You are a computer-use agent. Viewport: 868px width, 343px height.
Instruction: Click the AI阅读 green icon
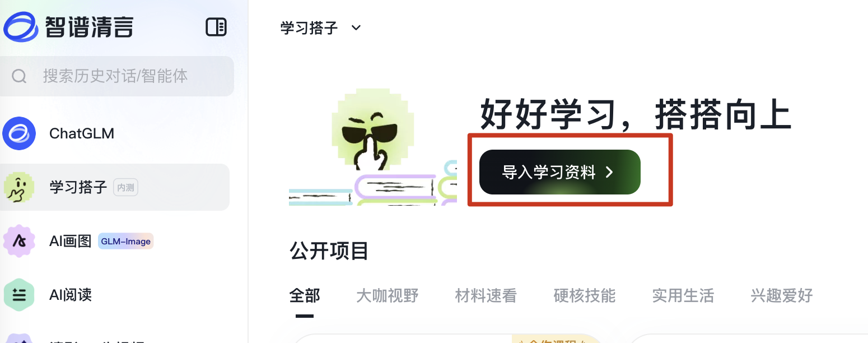(19, 295)
